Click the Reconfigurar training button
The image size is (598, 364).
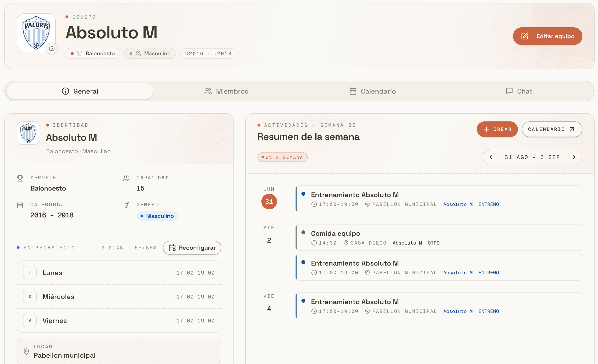192,248
